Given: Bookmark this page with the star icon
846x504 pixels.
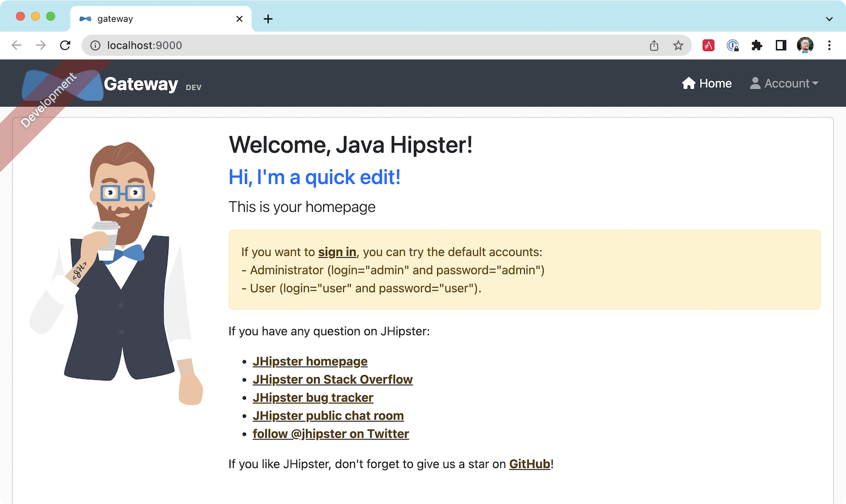Looking at the screenshot, I should (x=678, y=45).
